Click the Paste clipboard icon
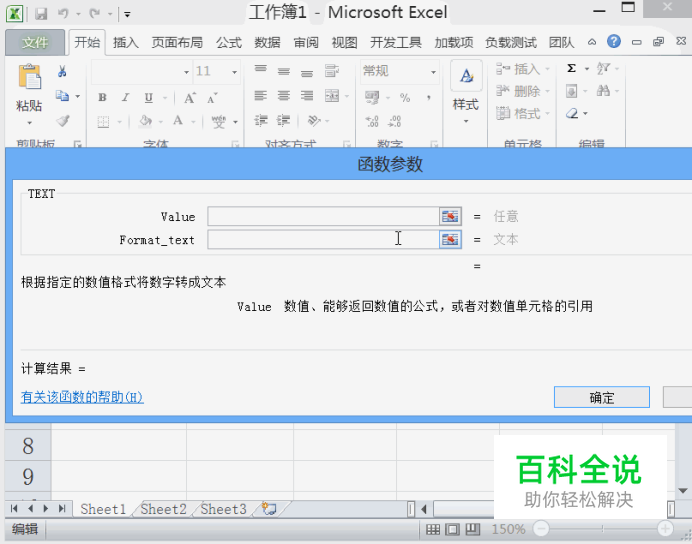The width and height of the screenshot is (692, 544). click(30, 77)
